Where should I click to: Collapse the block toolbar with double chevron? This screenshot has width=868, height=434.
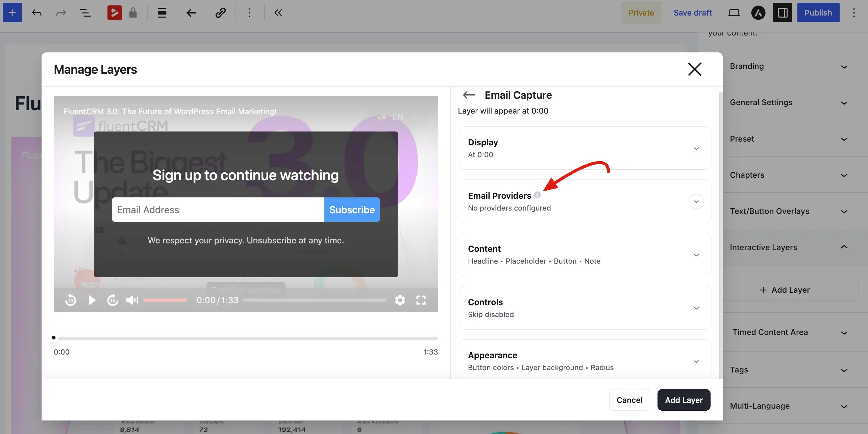point(278,13)
